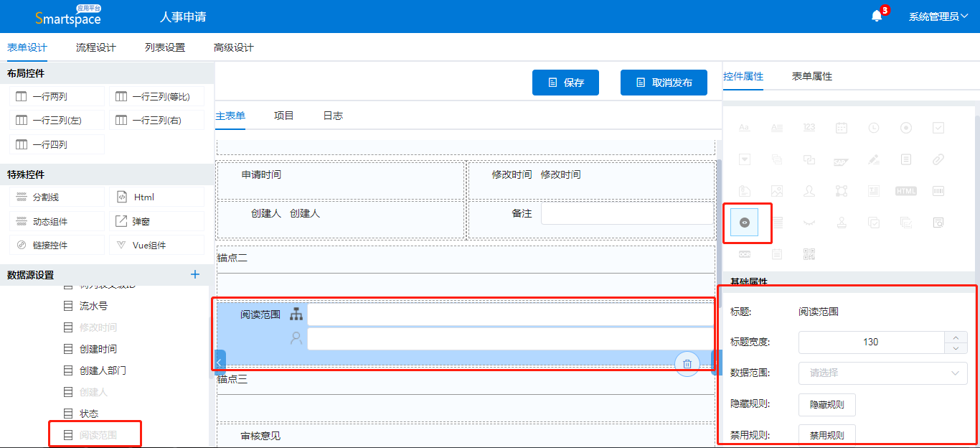Image resolution: width=980 pixels, height=448 pixels.
Task: Select the person picker control icon
Action: coord(809,191)
